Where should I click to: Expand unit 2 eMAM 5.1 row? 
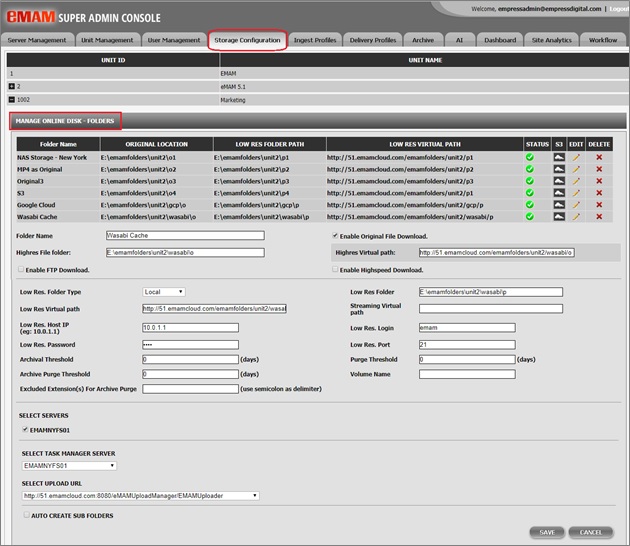pyautogui.click(x=12, y=86)
